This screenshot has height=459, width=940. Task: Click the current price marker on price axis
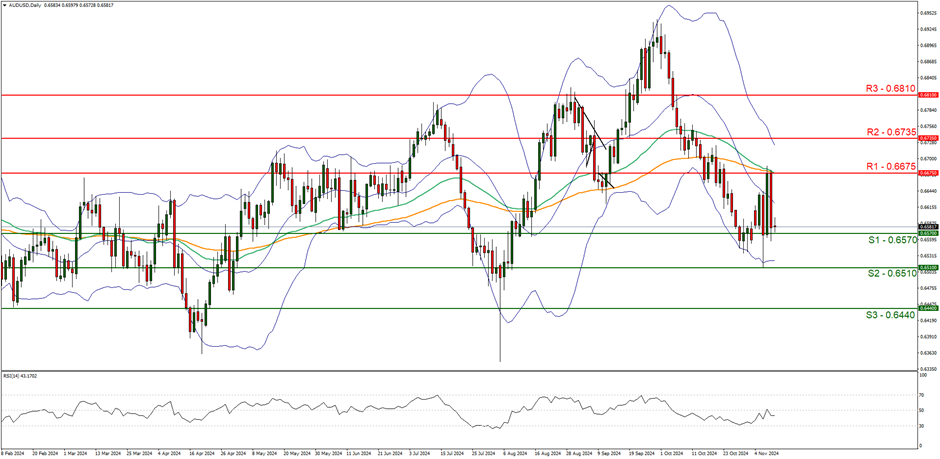tap(929, 226)
